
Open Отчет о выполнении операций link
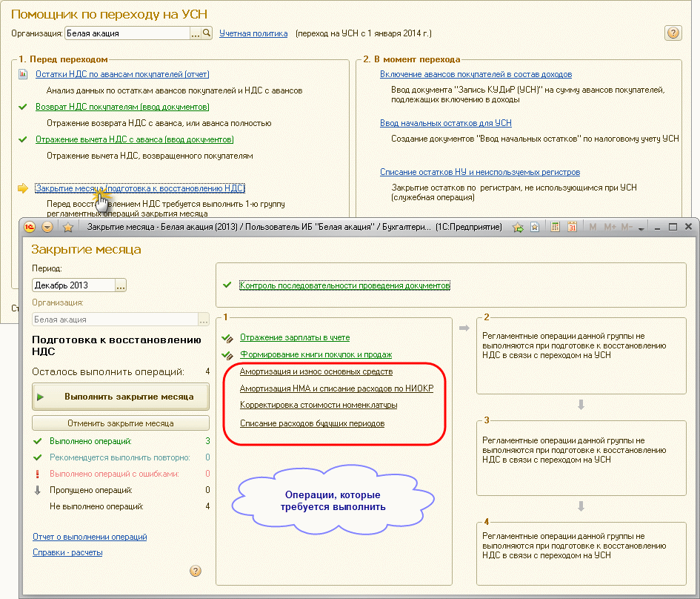(x=90, y=537)
